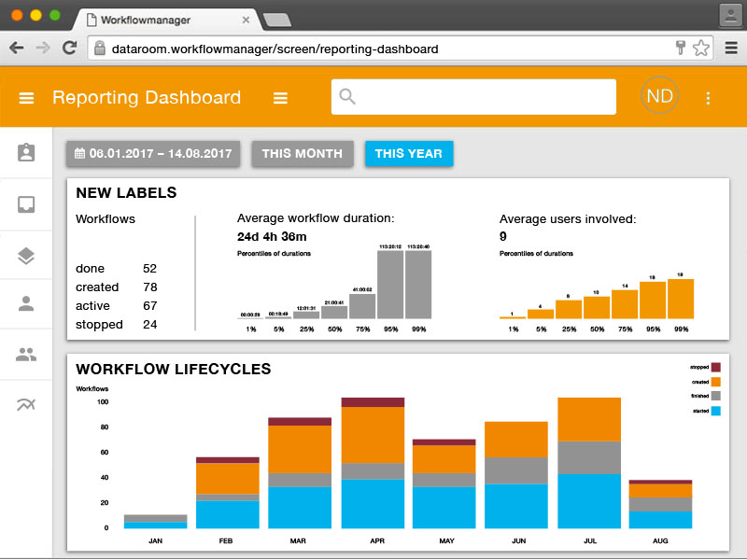Click the AUG month axis label
This screenshot has height=560, width=747.
click(x=660, y=541)
